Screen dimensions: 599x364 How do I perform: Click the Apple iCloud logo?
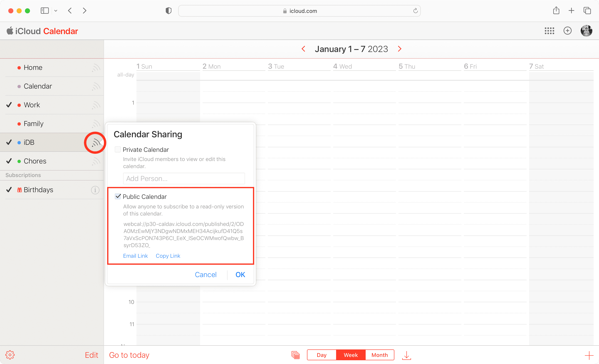point(10,31)
